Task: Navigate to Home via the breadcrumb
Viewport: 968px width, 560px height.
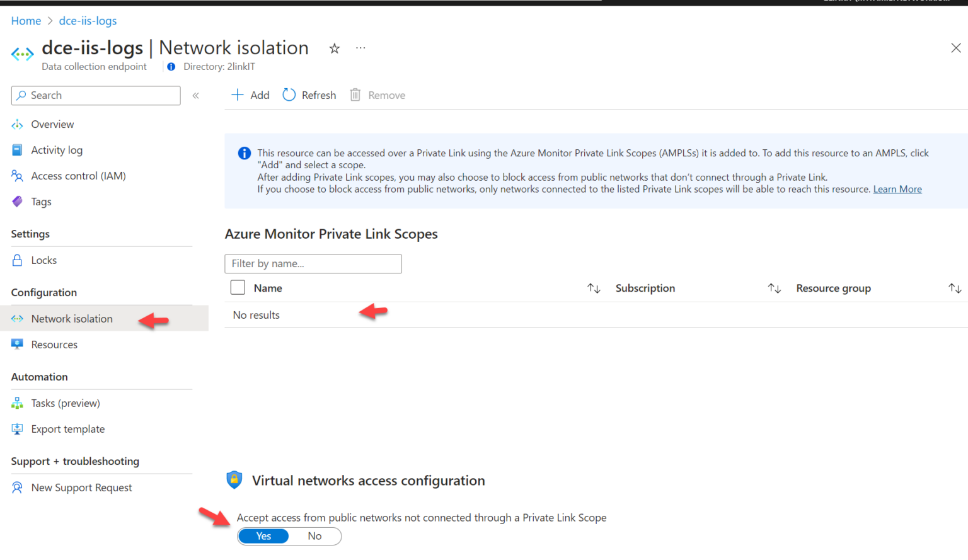Action: (x=26, y=21)
